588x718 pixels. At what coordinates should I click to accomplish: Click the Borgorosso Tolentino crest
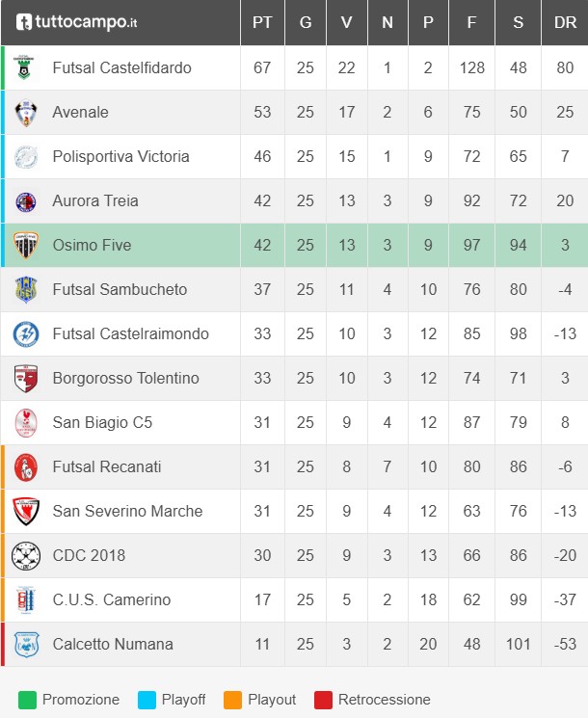coord(25,379)
